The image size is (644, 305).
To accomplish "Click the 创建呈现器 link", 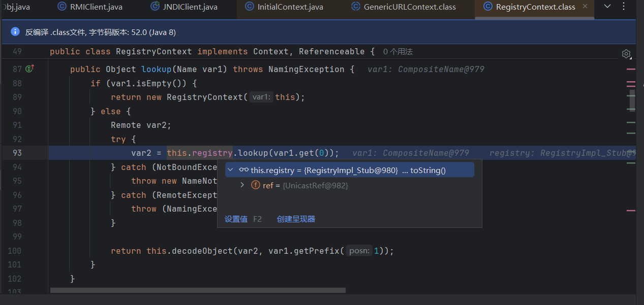I will coord(296,219).
